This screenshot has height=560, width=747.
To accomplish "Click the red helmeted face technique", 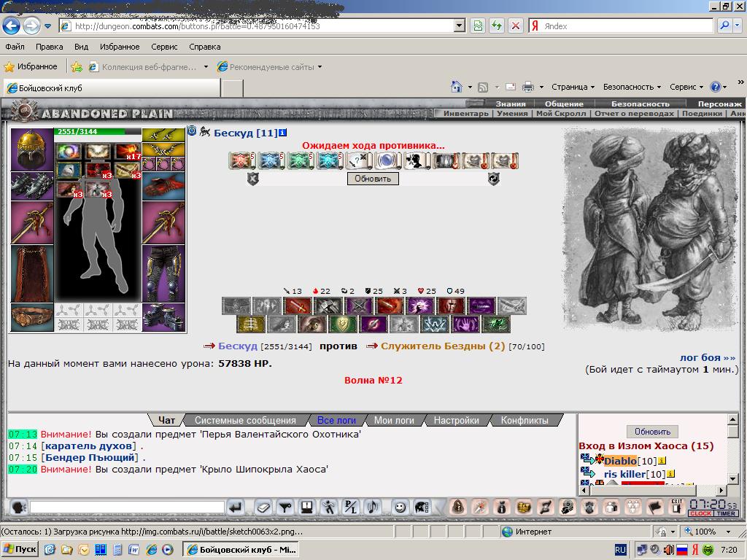I will point(451,306).
